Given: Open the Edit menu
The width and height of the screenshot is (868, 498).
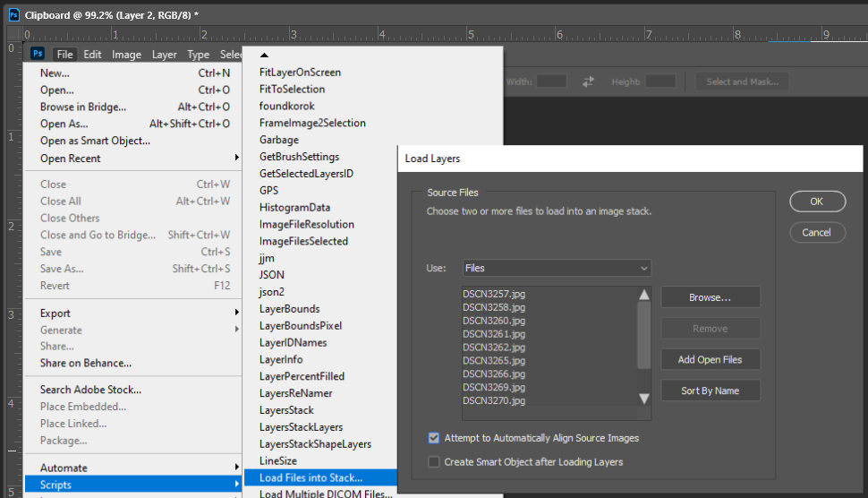Looking at the screenshot, I should (92, 55).
